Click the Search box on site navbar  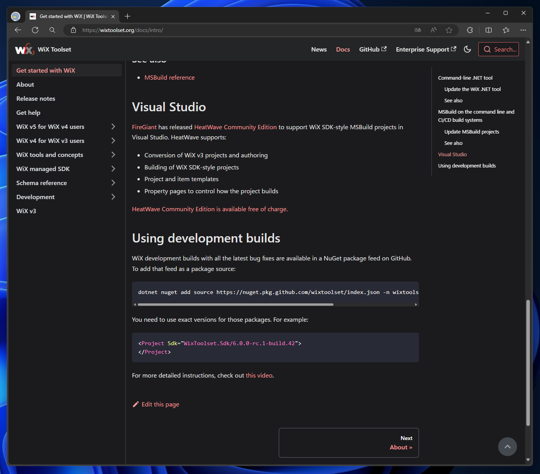(498, 49)
